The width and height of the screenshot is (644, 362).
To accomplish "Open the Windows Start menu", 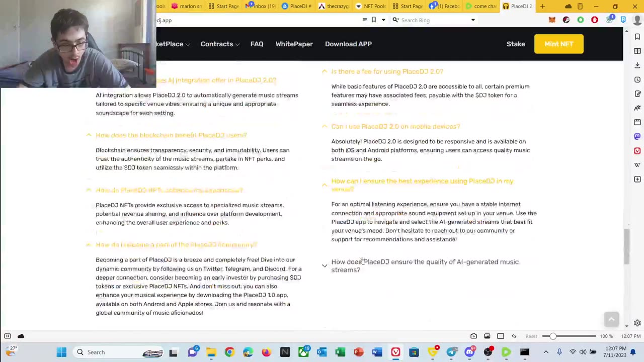I will coord(61,352).
